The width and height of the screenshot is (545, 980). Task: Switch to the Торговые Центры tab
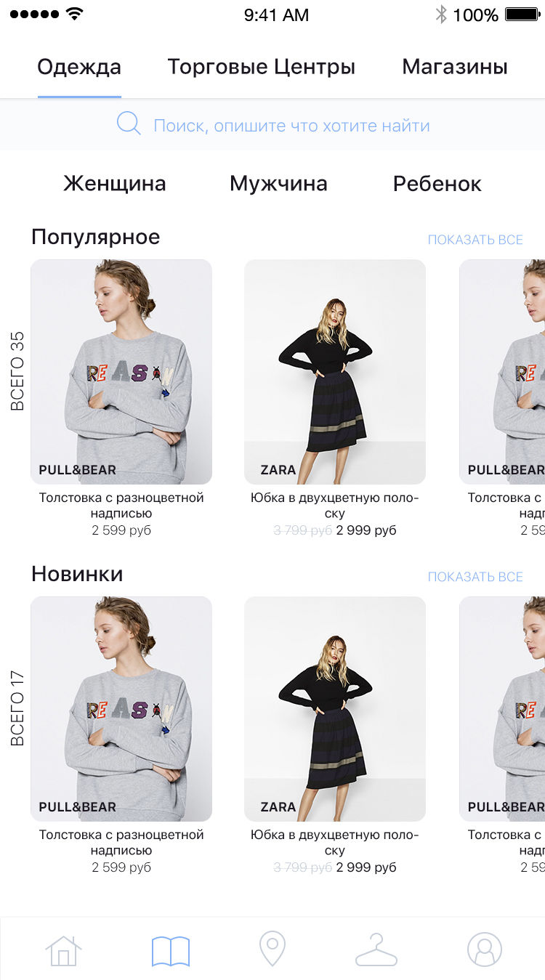pyautogui.click(x=262, y=67)
